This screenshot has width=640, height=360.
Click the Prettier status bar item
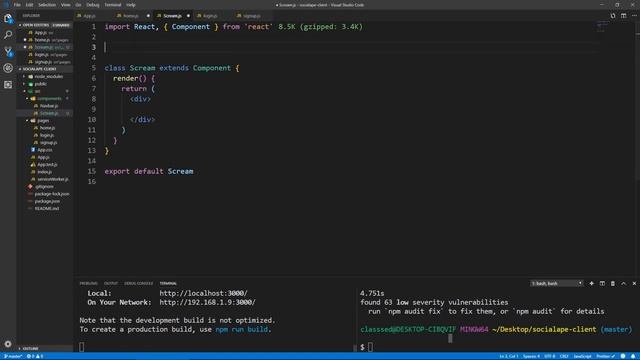606,356
